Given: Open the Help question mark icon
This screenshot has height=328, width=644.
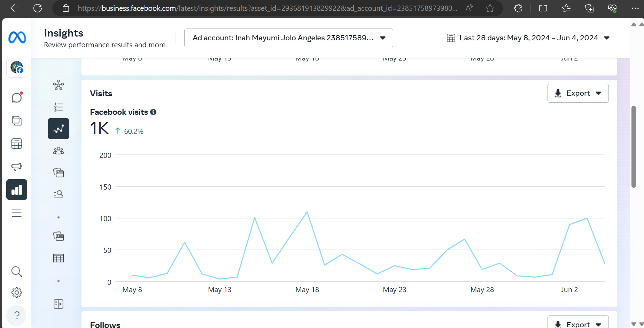Looking at the screenshot, I should coord(17,315).
